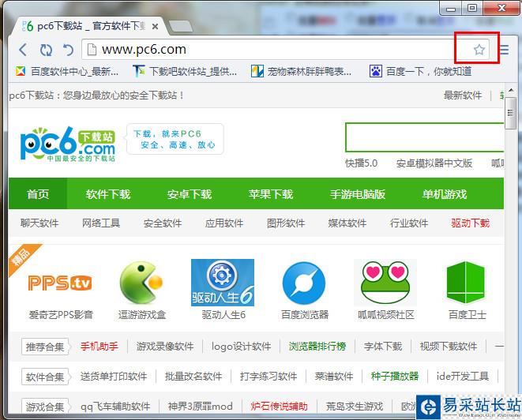Open the 手游电脑版 navigation item
The height and width of the screenshot is (420, 522).
point(358,194)
